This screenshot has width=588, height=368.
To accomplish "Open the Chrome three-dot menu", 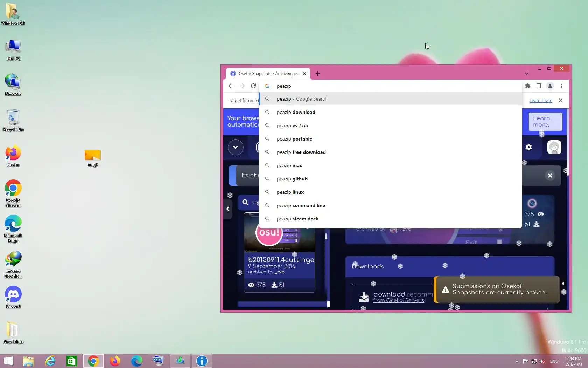I will pyautogui.click(x=561, y=86).
